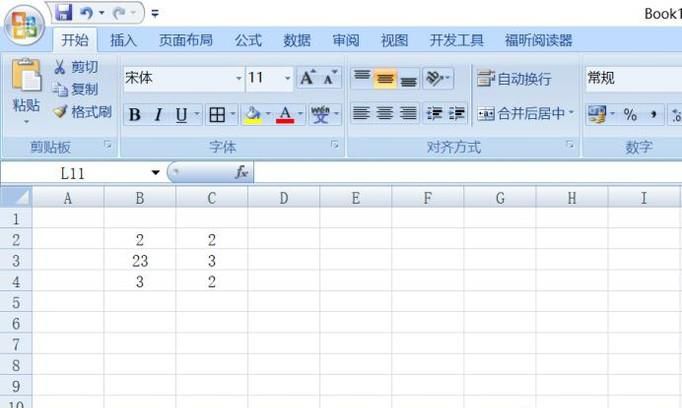Select cell containing 23
Screen dimensions: 682x408
pos(140,261)
